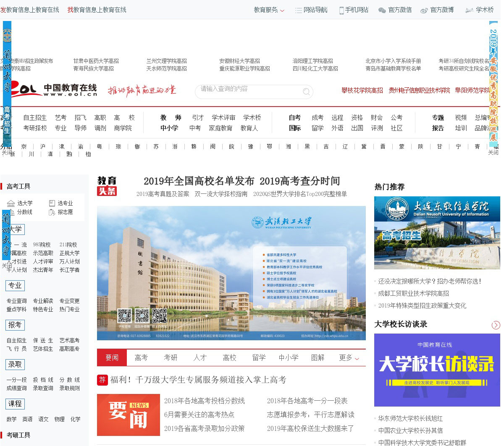Click the 大连东软信息学院 ad banner
Image resolution: width=504 pixels, height=446 pixels.
[437, 233]
